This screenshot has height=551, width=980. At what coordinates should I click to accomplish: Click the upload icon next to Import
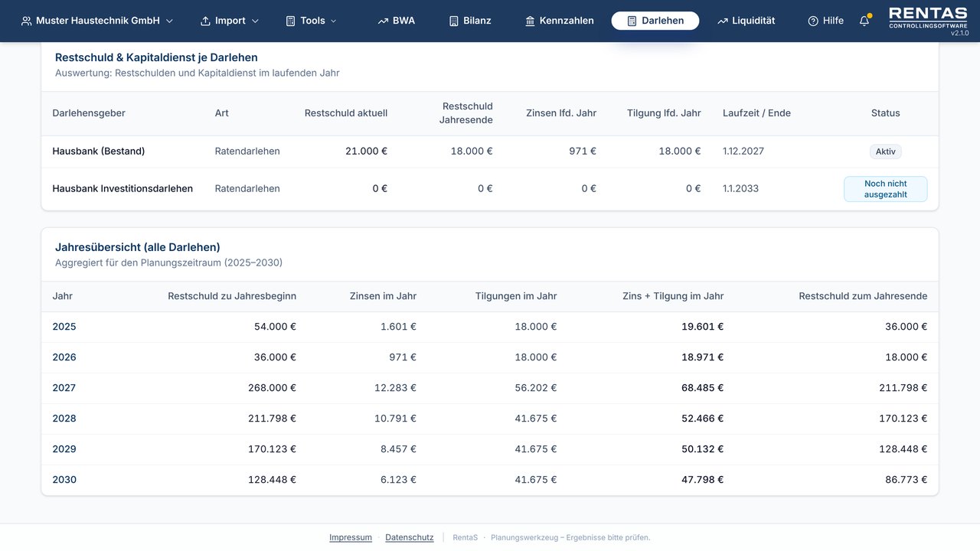[x=205, y=21]
